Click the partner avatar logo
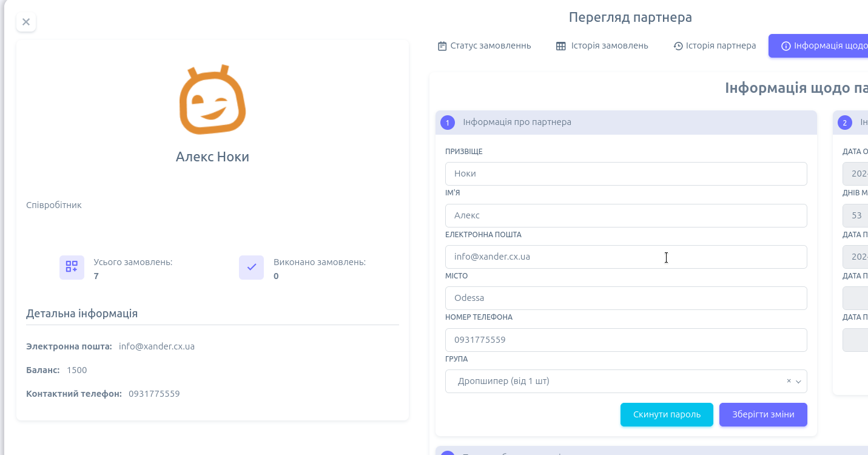The height and width of the screenshot is (455, 868). tap(212, 99)
